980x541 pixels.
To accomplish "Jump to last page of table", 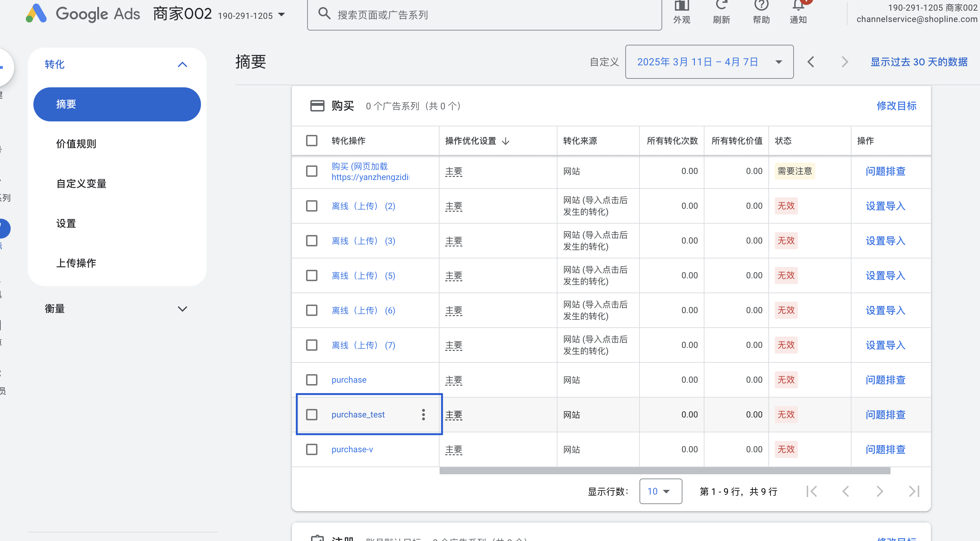I will pyautogui.click(x=914, y=491).
